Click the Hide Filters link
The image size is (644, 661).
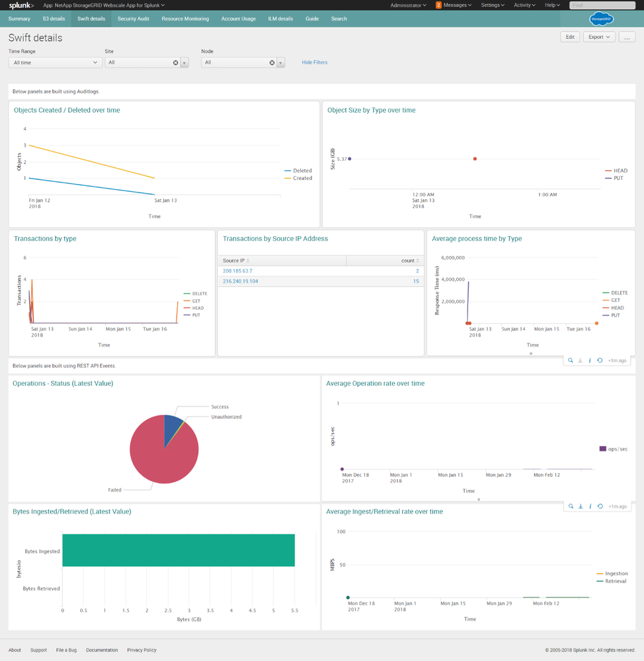tap(315, 63)
